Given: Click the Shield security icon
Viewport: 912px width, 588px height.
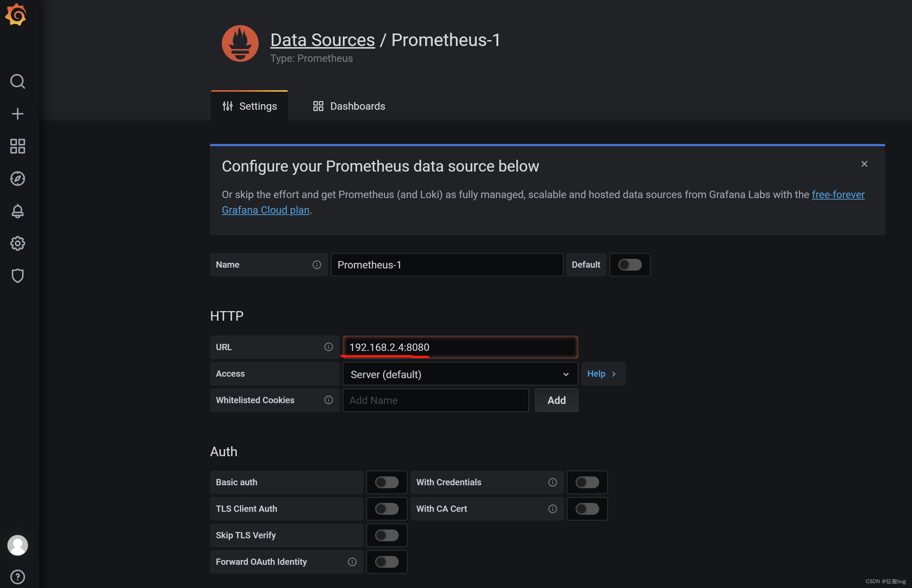Looking at the screenshot, I should 18,275.
